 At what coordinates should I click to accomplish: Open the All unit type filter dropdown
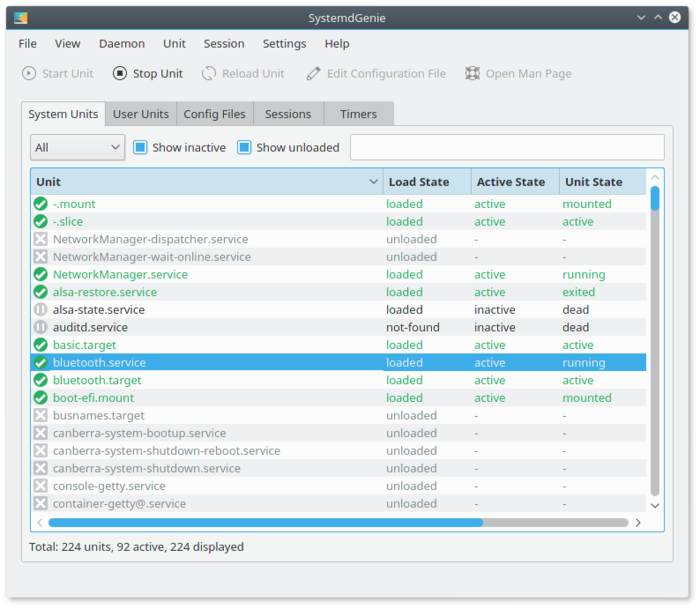(77, 147)
